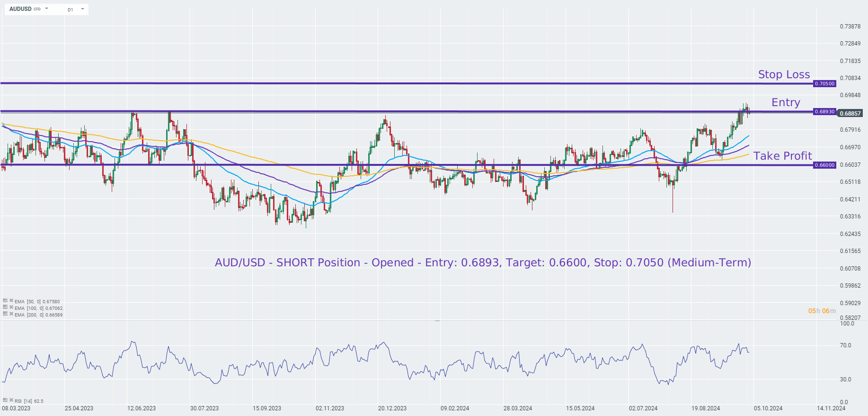868x416 pixels.
Task: Open settings for EMA 50 indicator
Action: [x=5, y=301]
